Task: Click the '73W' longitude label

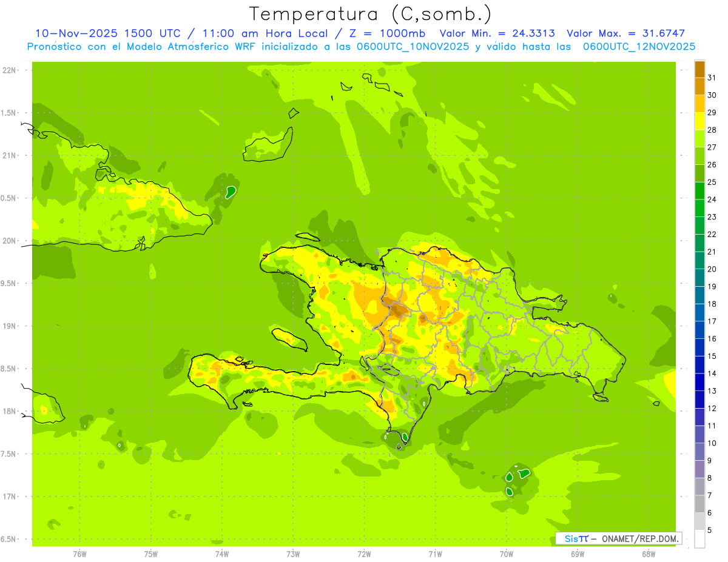Action: pyautogui.click(x=293, y=554)
